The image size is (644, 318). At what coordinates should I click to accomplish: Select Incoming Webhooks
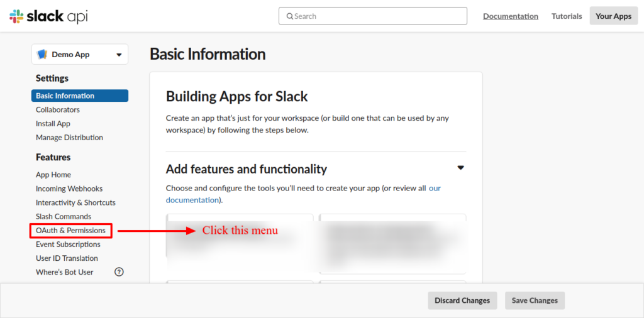click(69, 189)
